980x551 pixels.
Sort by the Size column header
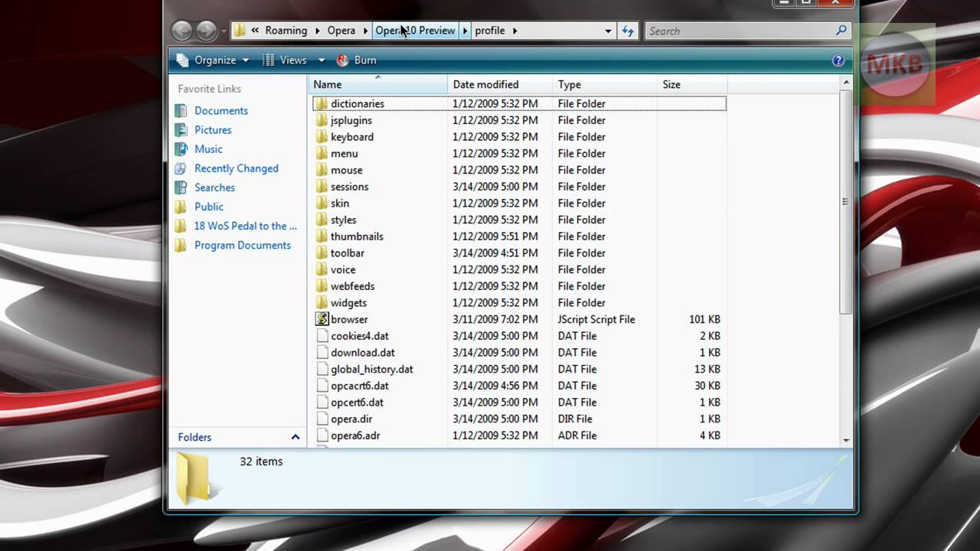pyautogui.click(x=692, y=84)
